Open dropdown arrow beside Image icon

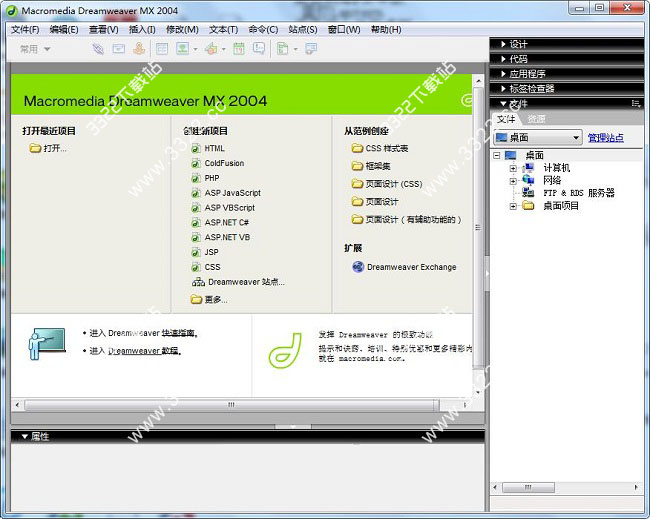point(195,49)
